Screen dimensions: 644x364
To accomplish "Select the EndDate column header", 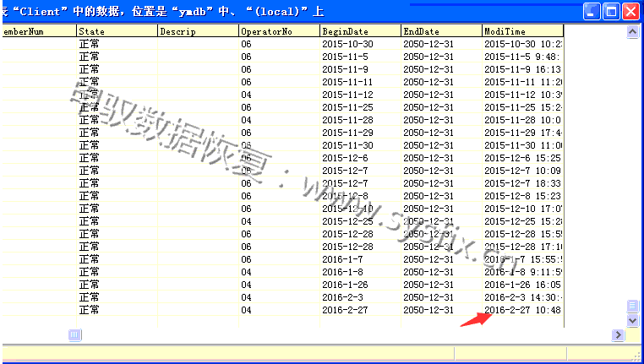I will (x=441, y=31).
